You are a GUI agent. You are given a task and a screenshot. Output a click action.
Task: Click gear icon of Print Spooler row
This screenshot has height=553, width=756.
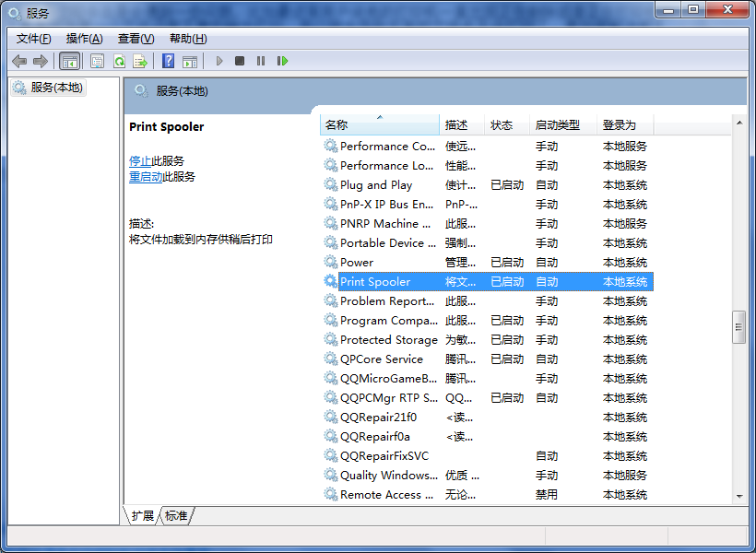point(330,281)
